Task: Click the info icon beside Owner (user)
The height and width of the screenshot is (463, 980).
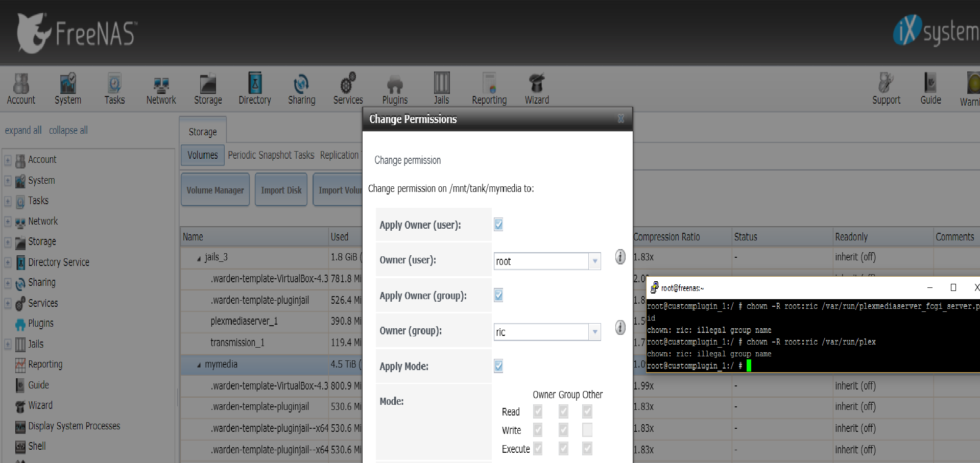Action: [x=620, y=257]
